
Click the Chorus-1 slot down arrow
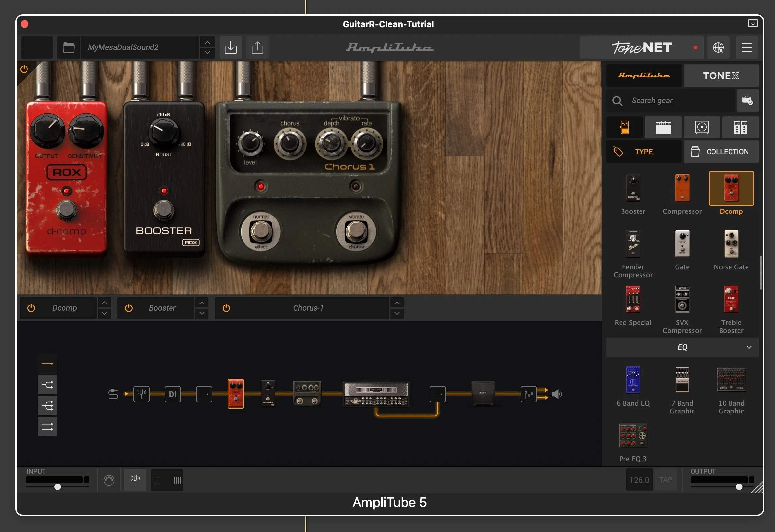coord(397,314)
